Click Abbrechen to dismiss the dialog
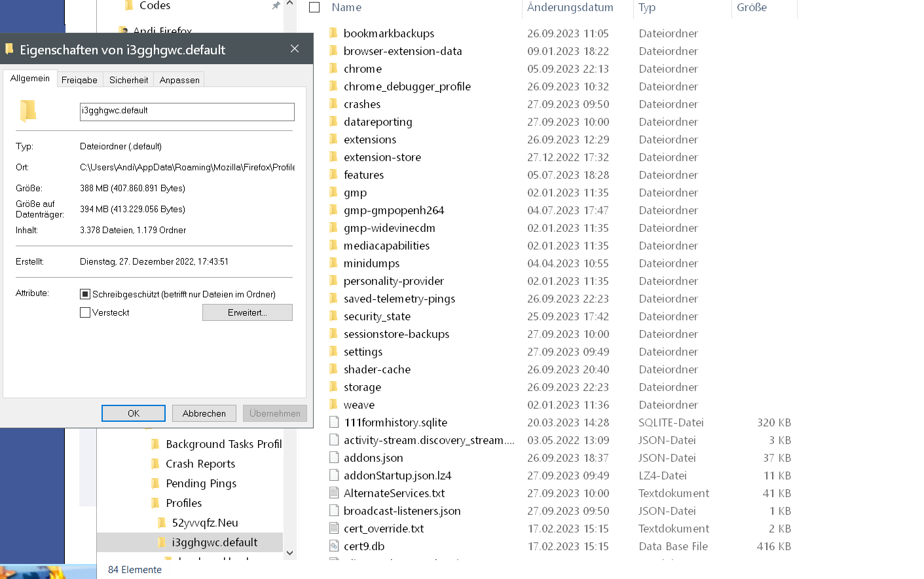 (204, 413)
